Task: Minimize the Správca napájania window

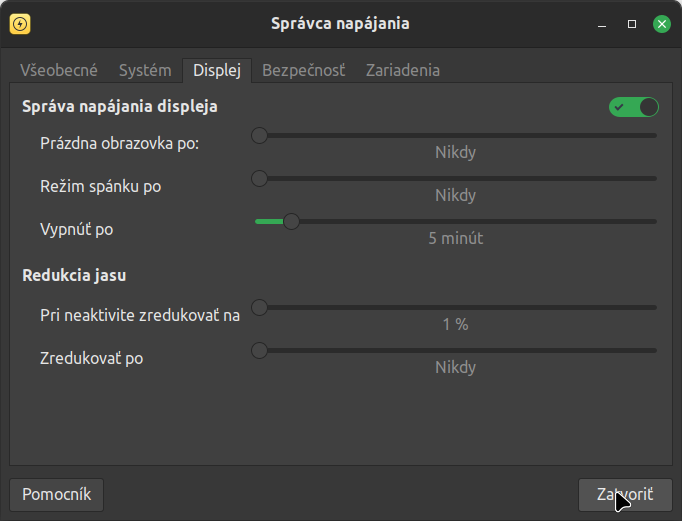Action: pos(602,24)
